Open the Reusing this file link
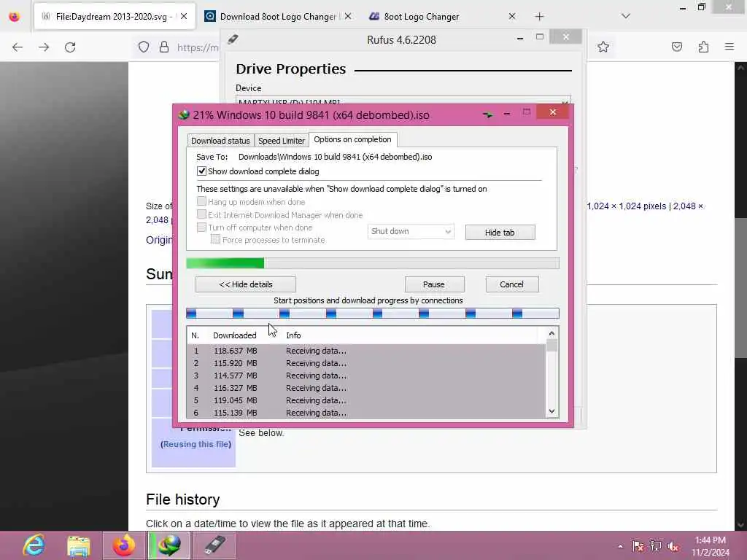 196,444
